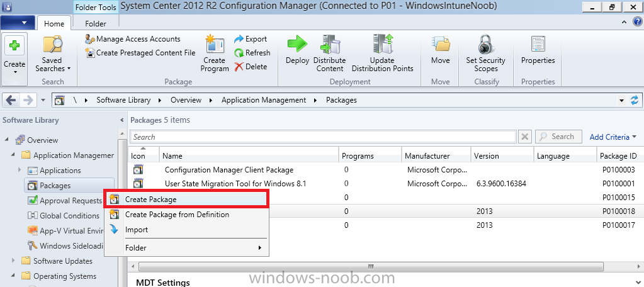The image size is (644, 287).
Task: Click the address bar refresh icon
Action: click(x=635, y=100)
